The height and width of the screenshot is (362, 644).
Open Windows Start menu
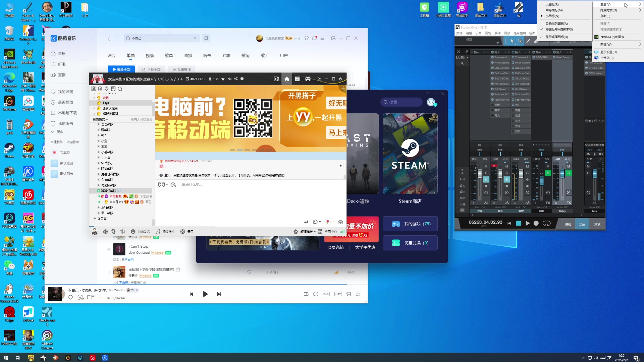(6, 358)
